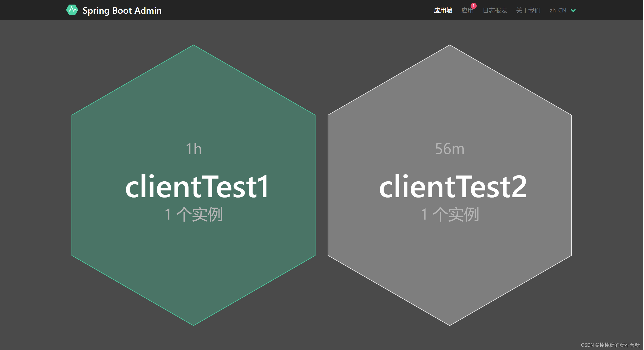The image size is (644, 350).
Task: Click 1 个实例 under clientTest1
Action: pos(194,214)
